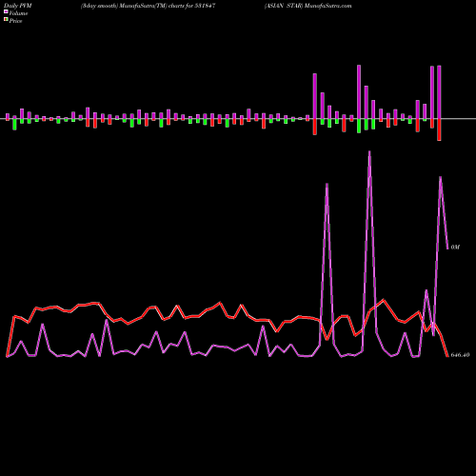Image resolution: width=476 pixels, height=476 pixels.
Task: Click the magenta Volume legend swatch
Action: (x=6, y=11)
